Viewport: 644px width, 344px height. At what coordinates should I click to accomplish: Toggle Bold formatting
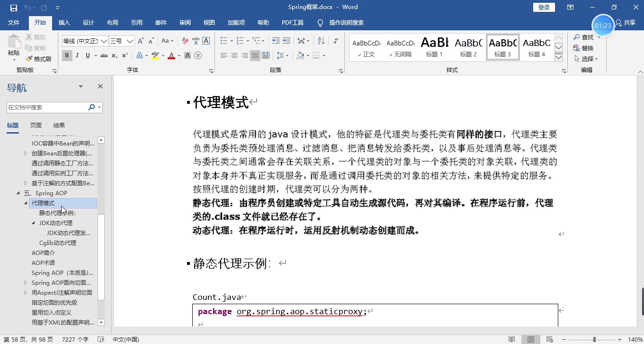(67, 55)
